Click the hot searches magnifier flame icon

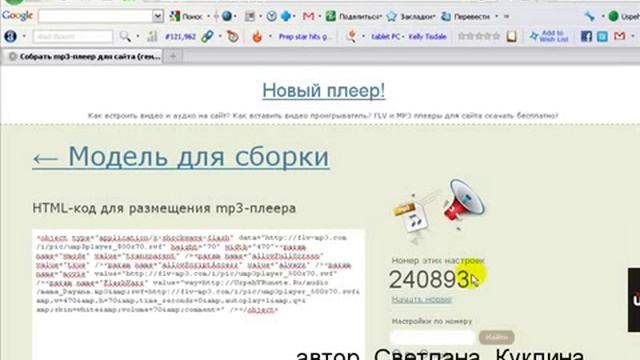tap(351, 36)
